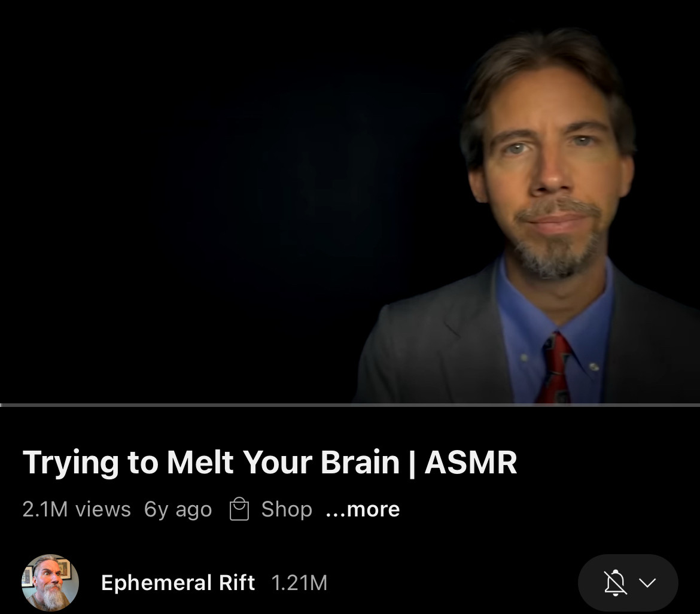Click the red tie in the video frame
The image size is (700, 614).
[x=555, y=367]
